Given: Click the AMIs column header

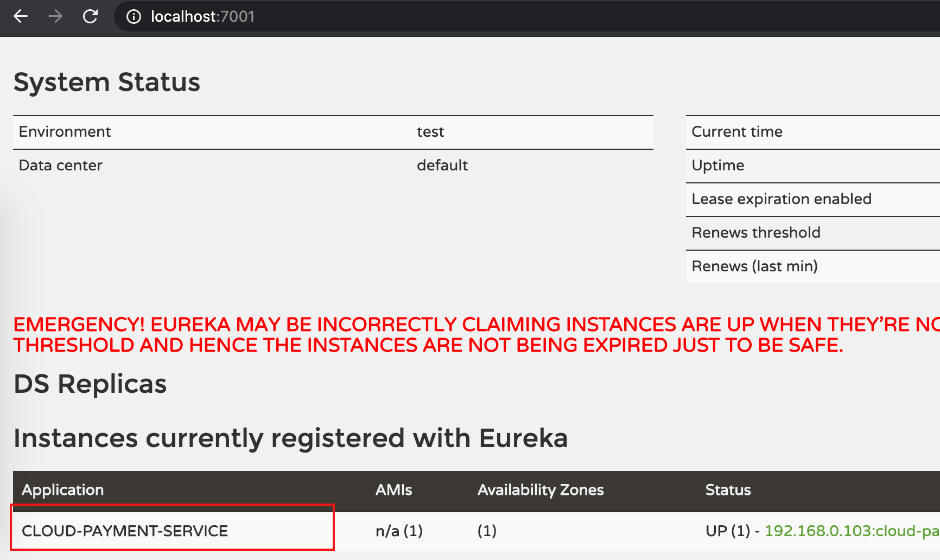Looking at the screenshot, I should click(393, 490).
